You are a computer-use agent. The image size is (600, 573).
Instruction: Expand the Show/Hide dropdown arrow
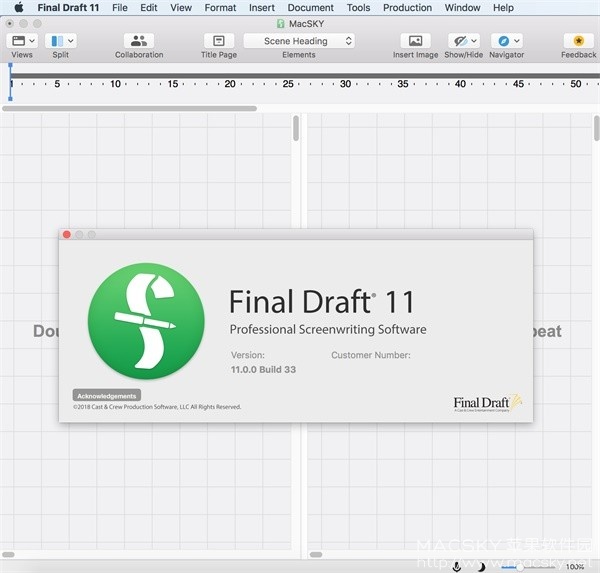pyautogui.click(x=474, y=41)
